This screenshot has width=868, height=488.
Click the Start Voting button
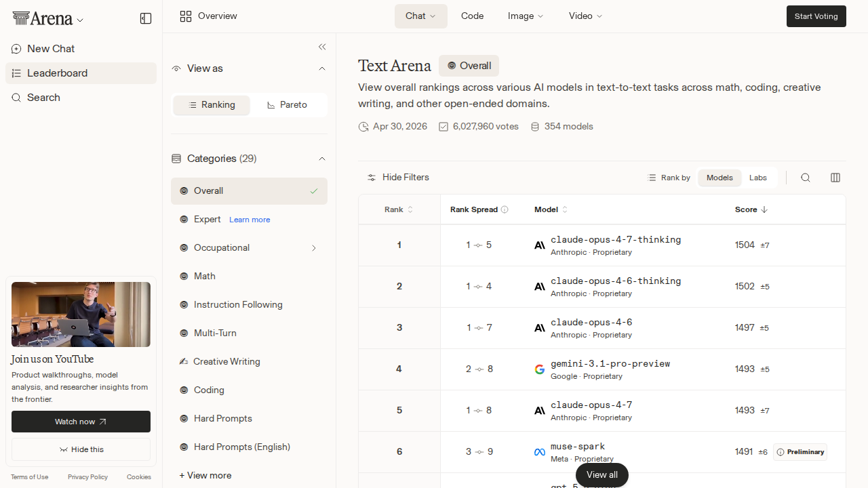click(x=816, y=16)
